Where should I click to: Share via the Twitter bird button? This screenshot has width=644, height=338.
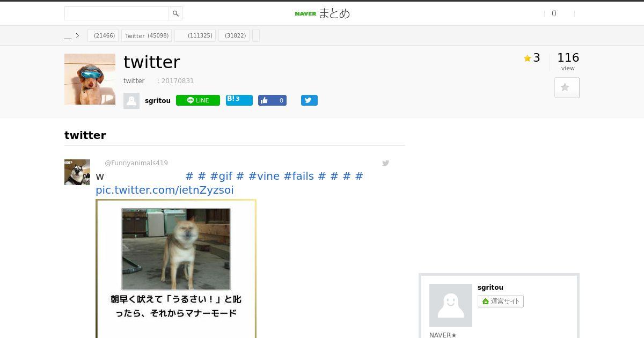[309, 100]
